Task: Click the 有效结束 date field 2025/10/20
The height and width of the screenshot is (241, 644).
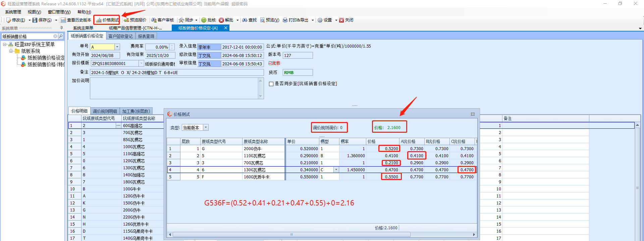Action: pyautogui.click(x=160, y=55)
